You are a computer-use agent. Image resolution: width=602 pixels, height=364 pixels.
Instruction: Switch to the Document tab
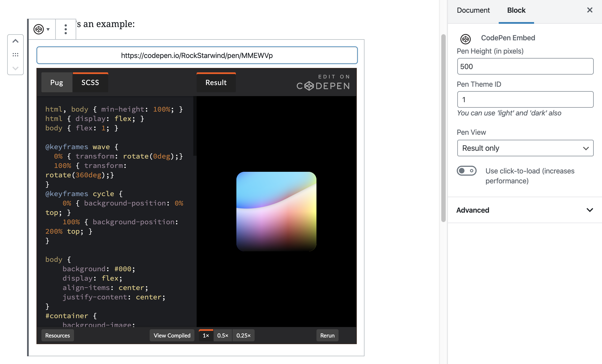click(x=473, y=10)
